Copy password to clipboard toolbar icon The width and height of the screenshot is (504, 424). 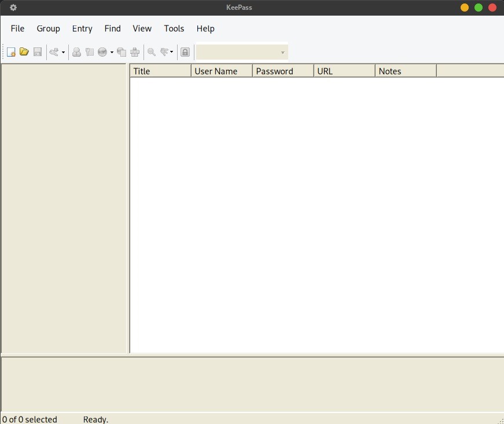click(x=90, y=52)
